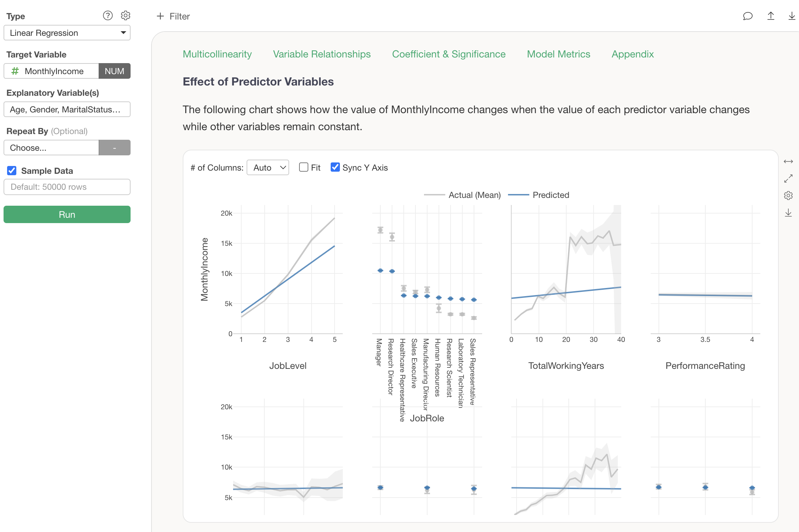Add a new Filter
Screen dimensions: 799x532
173,16
